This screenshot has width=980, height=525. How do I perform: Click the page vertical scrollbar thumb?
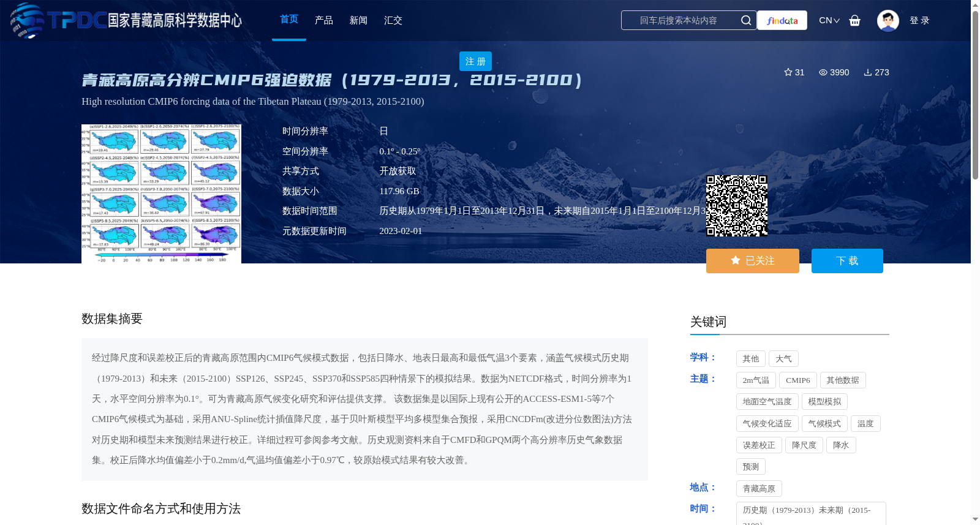[975, 95]
